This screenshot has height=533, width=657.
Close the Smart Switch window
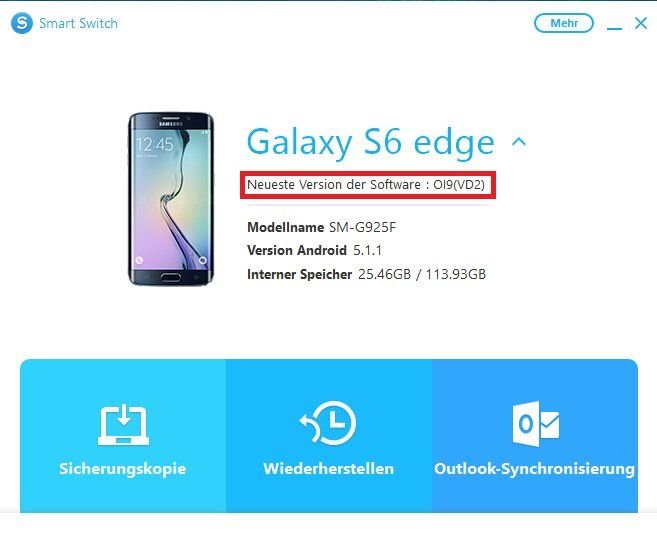[641, 23]
